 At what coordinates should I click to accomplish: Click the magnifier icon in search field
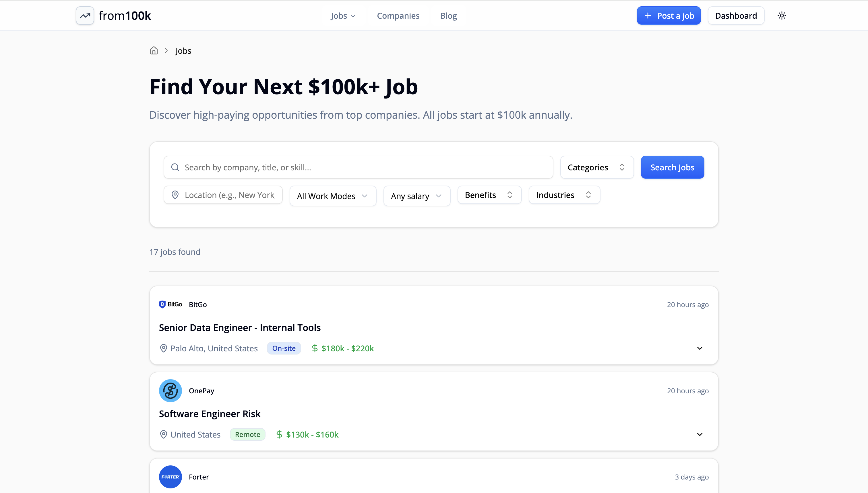pos(175,167)
